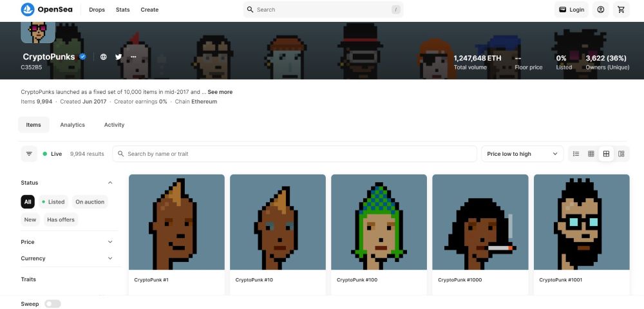Expand the Currency filter section
Viewport: 644px width, 309px height.
110,259
